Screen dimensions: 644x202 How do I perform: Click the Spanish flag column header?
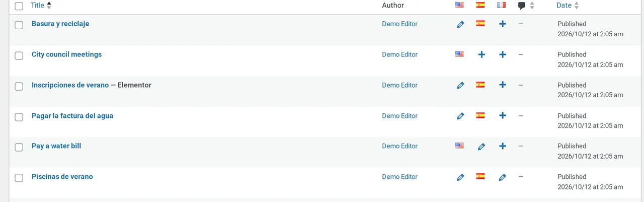(x=480, y=5)
